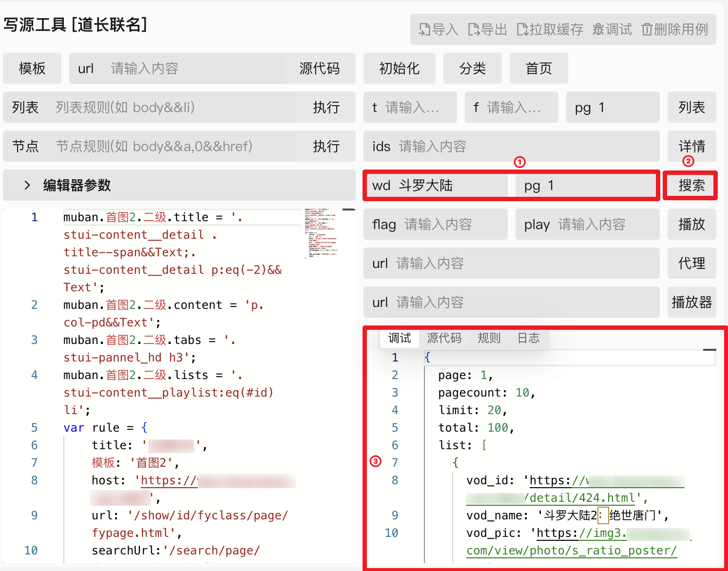Click 'pagecount: 10,' in debug output
728x571 pixels.
pos(487,393)
